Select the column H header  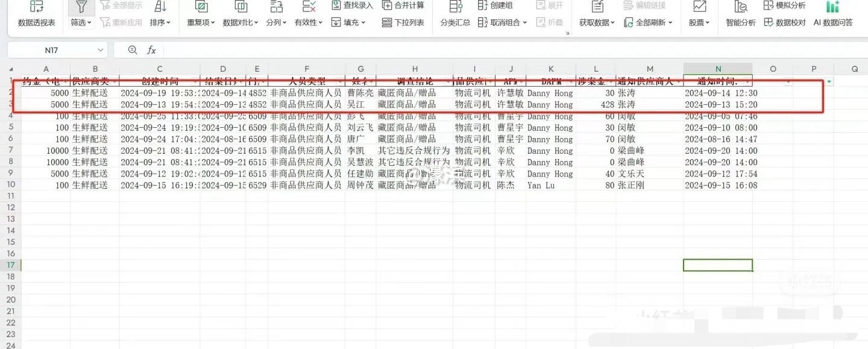tap(415, 69)
